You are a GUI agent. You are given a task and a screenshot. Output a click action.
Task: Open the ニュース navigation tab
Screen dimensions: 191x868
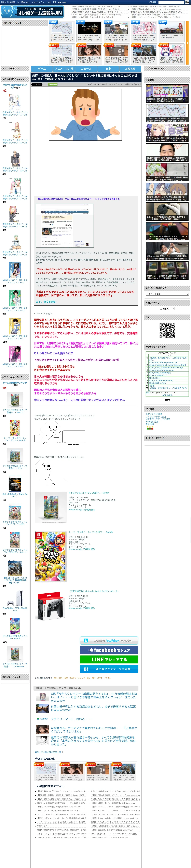pyautogui.click(x=86, y=69)
